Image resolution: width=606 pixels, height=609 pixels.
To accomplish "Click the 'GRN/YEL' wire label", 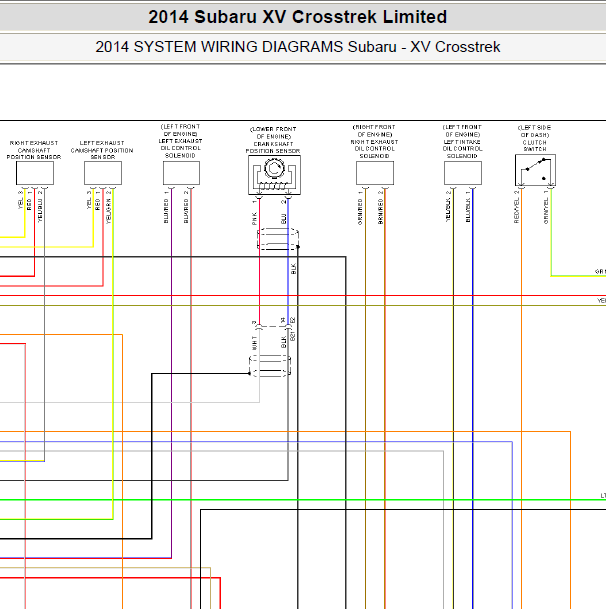I will pos(546,211).
